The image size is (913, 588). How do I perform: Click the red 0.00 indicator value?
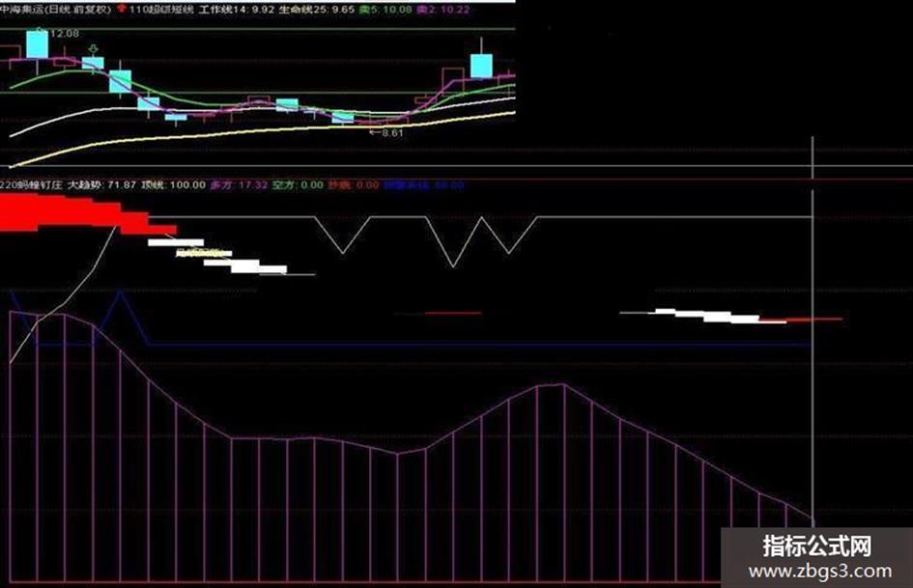coord(354,185)
